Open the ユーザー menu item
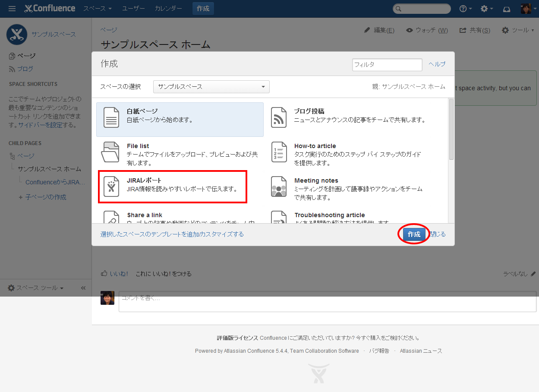 [133, 9]
